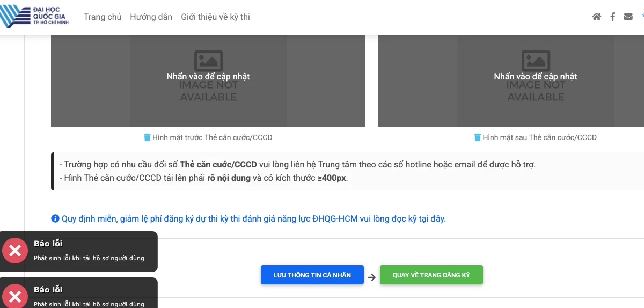Click the blue info circle icon
The image size is (644, 308).
click(x=55, y=218)
